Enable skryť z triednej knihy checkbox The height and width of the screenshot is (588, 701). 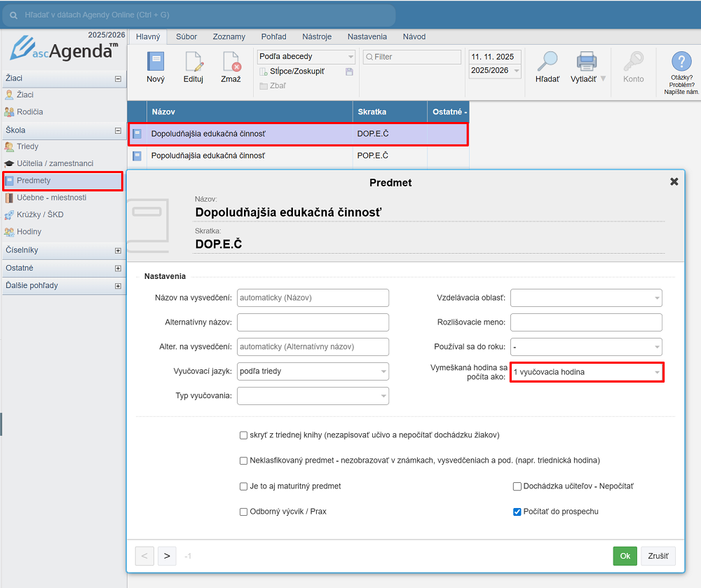(243, 435)
